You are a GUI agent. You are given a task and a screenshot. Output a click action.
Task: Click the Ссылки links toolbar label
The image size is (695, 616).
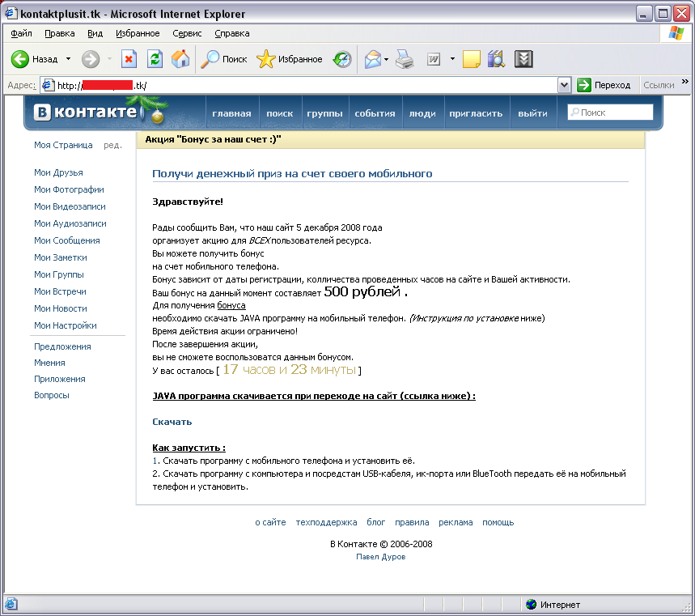[659, 85]
